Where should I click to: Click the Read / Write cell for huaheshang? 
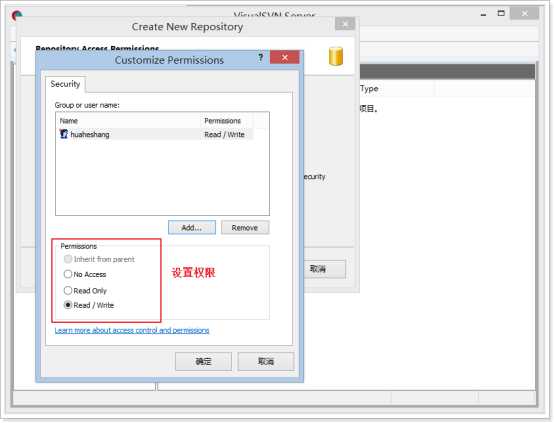[224, 135]
